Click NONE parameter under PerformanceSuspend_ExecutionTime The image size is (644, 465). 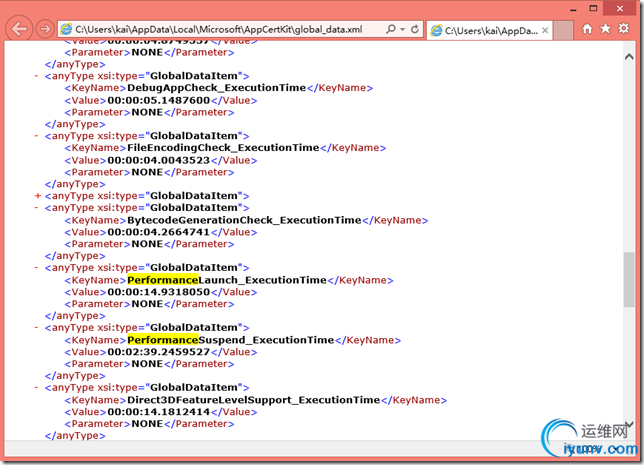tap(147, 364)
